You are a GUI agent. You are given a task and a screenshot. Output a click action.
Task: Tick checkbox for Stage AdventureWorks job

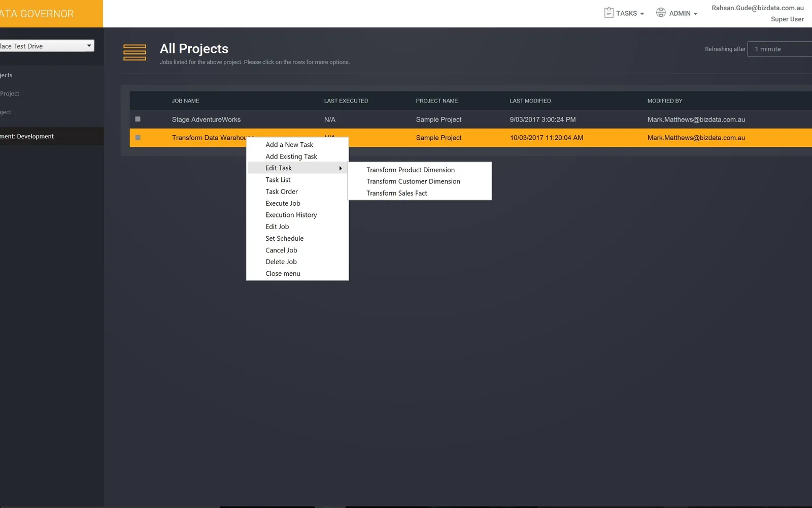(138, 119)
